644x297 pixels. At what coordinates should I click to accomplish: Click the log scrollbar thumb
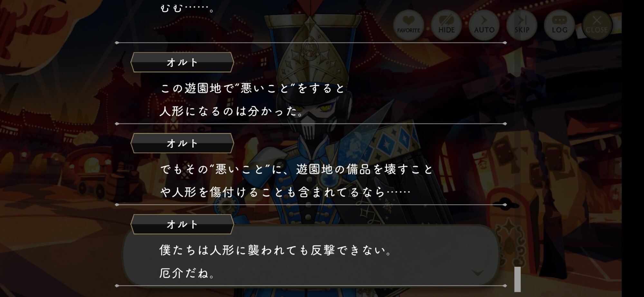pos(517,279)
